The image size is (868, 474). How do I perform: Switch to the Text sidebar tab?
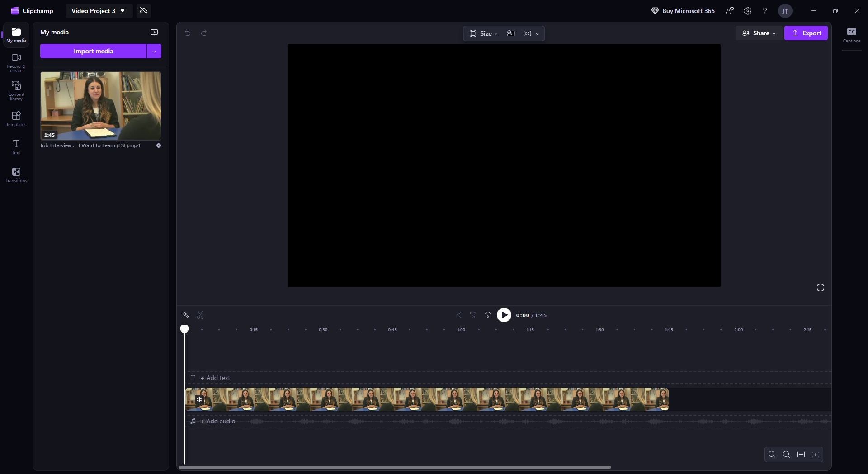click(x=16, y=146)
